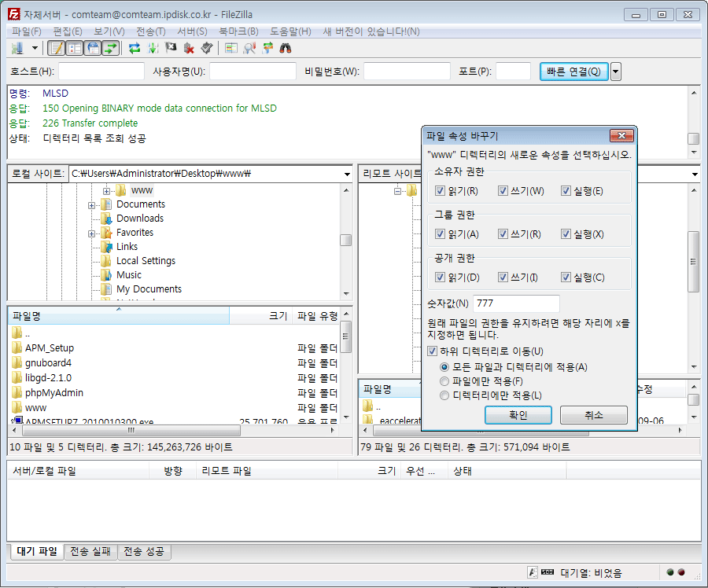Click the 숫자값(N) numeric input field
Viewport: 708px width, 588px height.
point(516,303)
